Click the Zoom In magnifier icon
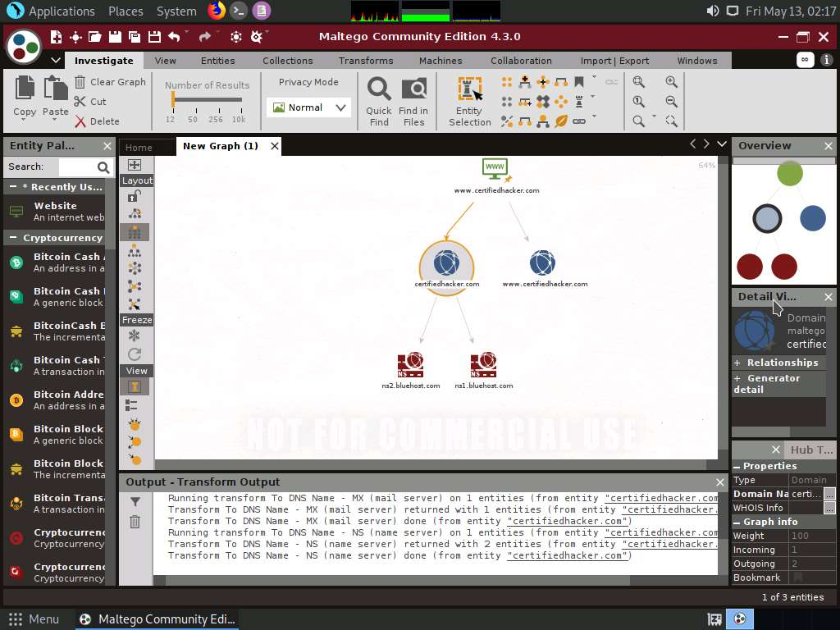This screenshot has width=840, height=630. pyautogui.click(x=671, y=81)
